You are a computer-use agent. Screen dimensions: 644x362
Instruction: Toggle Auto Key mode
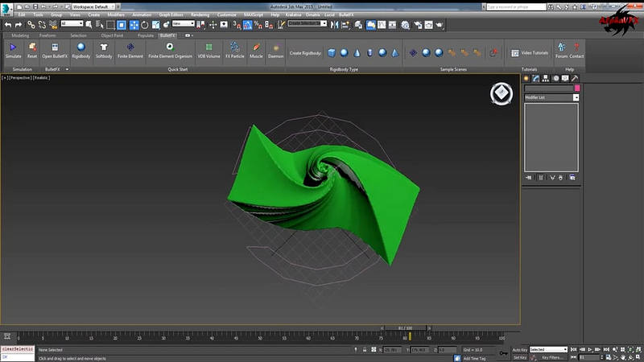[519, 350]
